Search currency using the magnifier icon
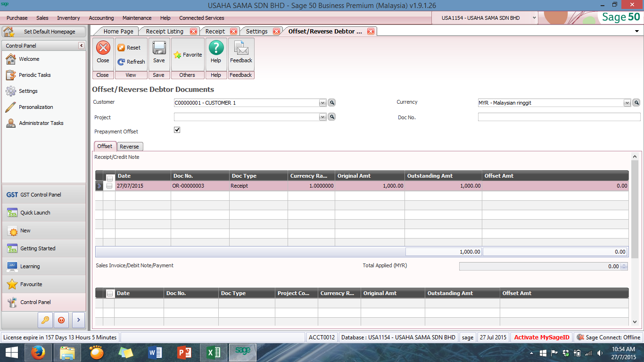This screenshot has height=362, width=644. tap(636, 103)
